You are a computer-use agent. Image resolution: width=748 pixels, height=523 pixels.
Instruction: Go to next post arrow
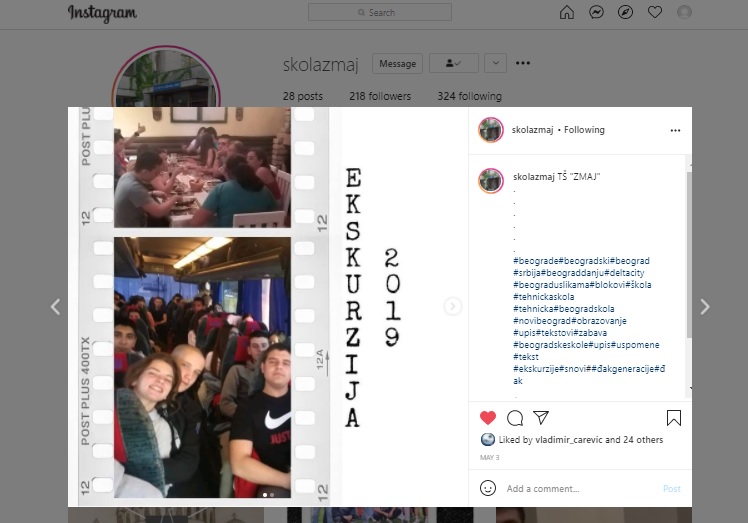click(x=705, y=307)
